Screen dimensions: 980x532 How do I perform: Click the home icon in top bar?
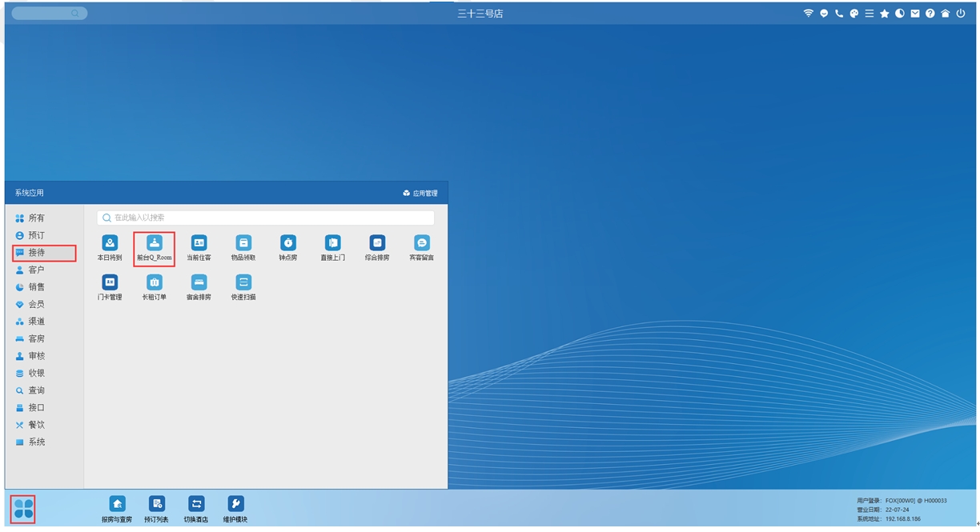(946, 14)
